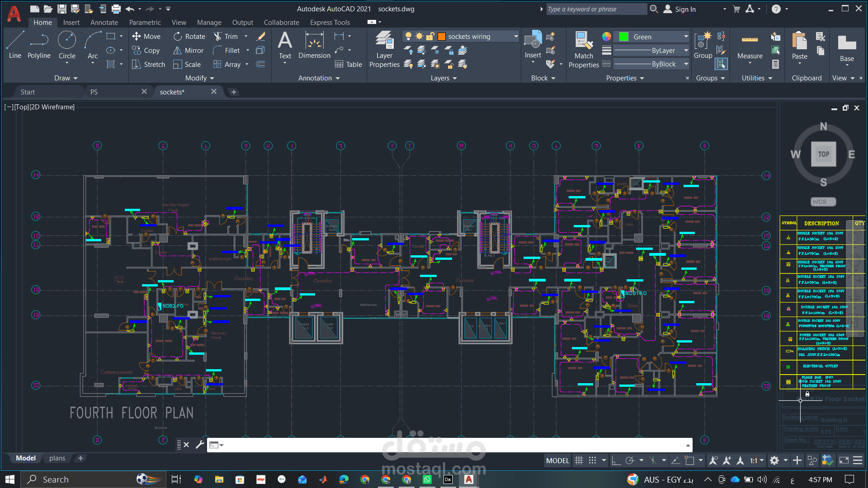Viewport: 868px width, 488px height.
Task: Click the Green object color swatch
Action: pos(624,37)
